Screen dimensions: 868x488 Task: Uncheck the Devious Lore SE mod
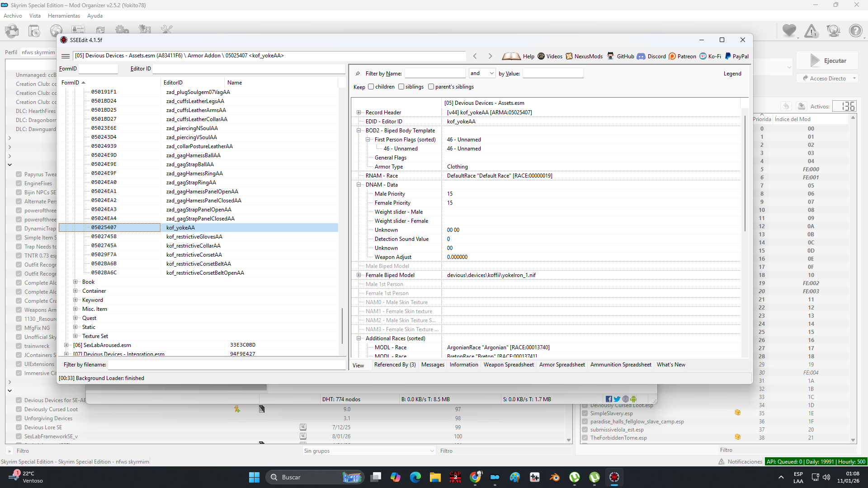19,427
